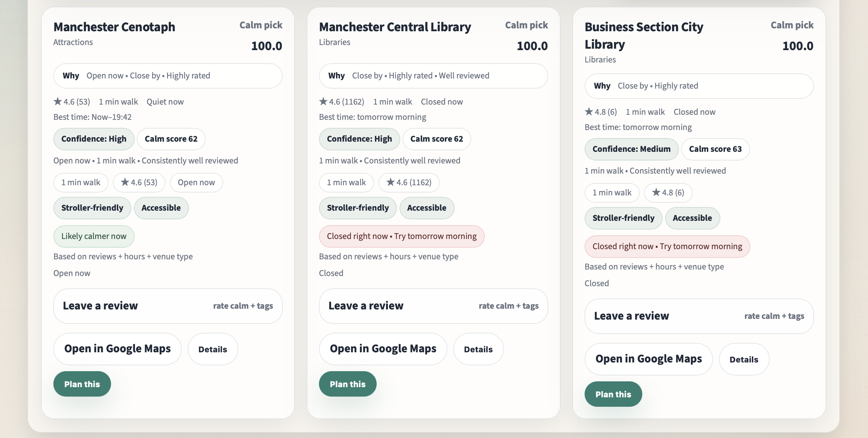This screenshot has width=868, height=438.
Task: View Details for Business Section City Library
Action: pyautogui.click(x=744, y=360)
